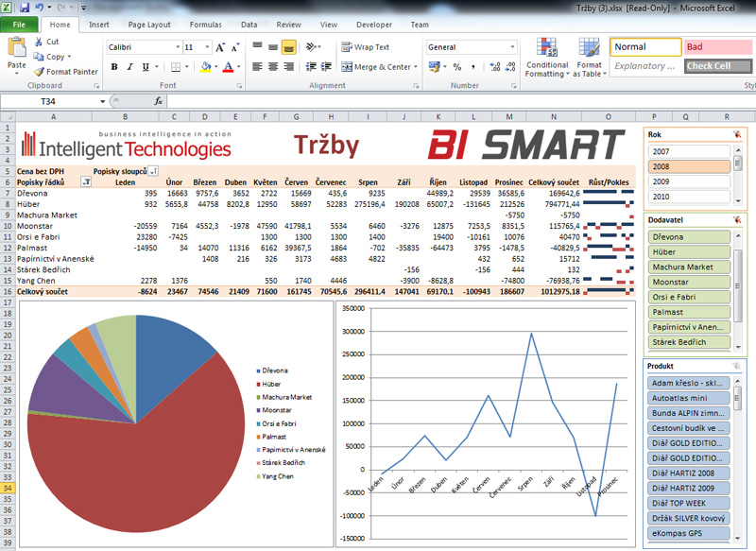Toggle Top Align for cells
The height and width of the screenshot is (551, 756).
click(257, 46)
